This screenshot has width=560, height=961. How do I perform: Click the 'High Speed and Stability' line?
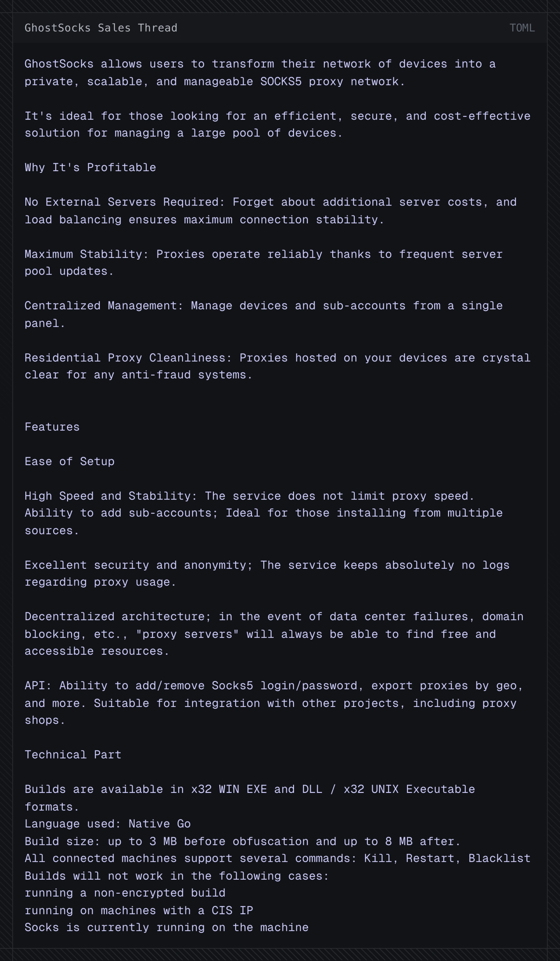coord(249,496)
